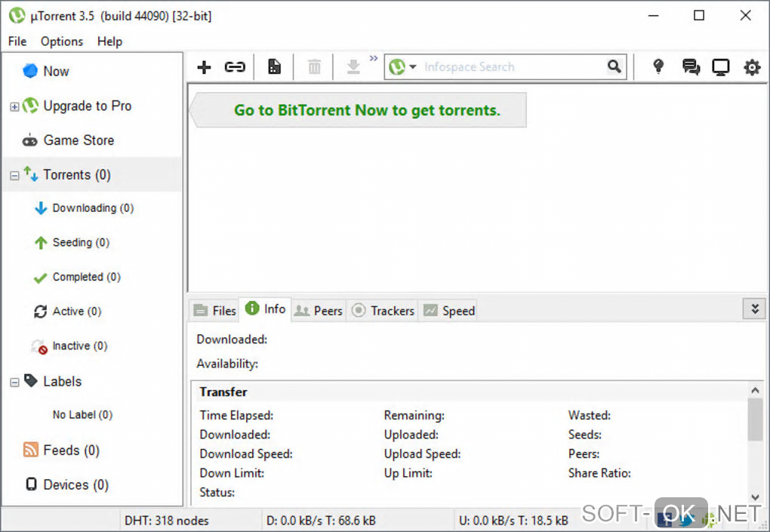This screenshot has width=770, height=532.
Task: Click the Availability label
Action: (x=227, y=364)
